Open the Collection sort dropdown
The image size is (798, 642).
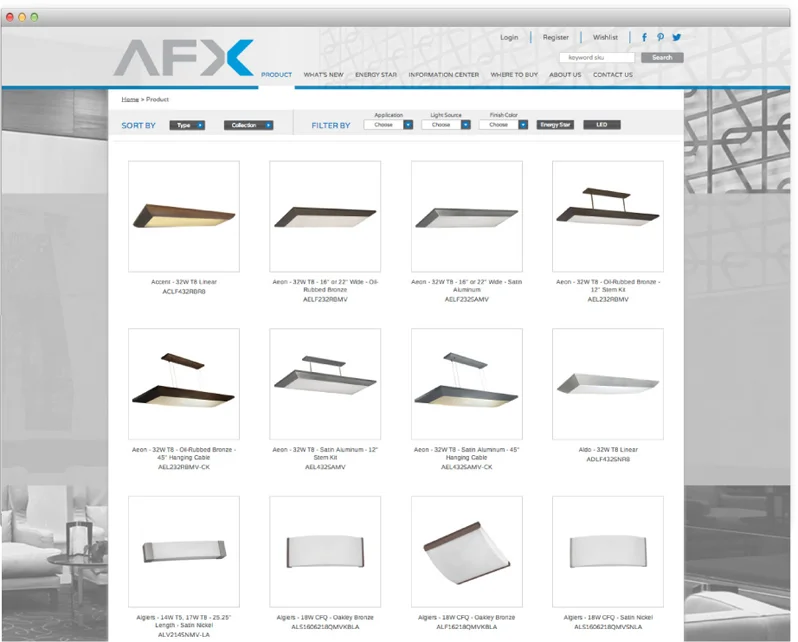pyautogui.click(x=249, y=125)
